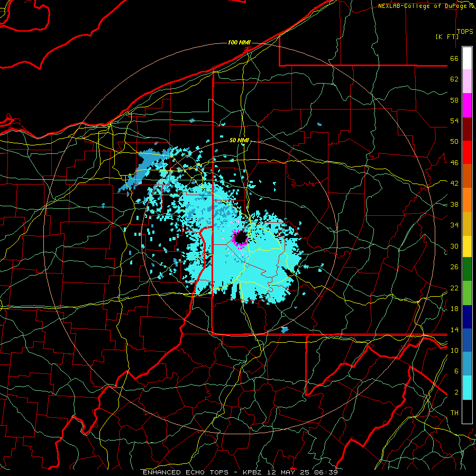
Task: Click the 100 NMI range ring label
Action: (239, 42)
